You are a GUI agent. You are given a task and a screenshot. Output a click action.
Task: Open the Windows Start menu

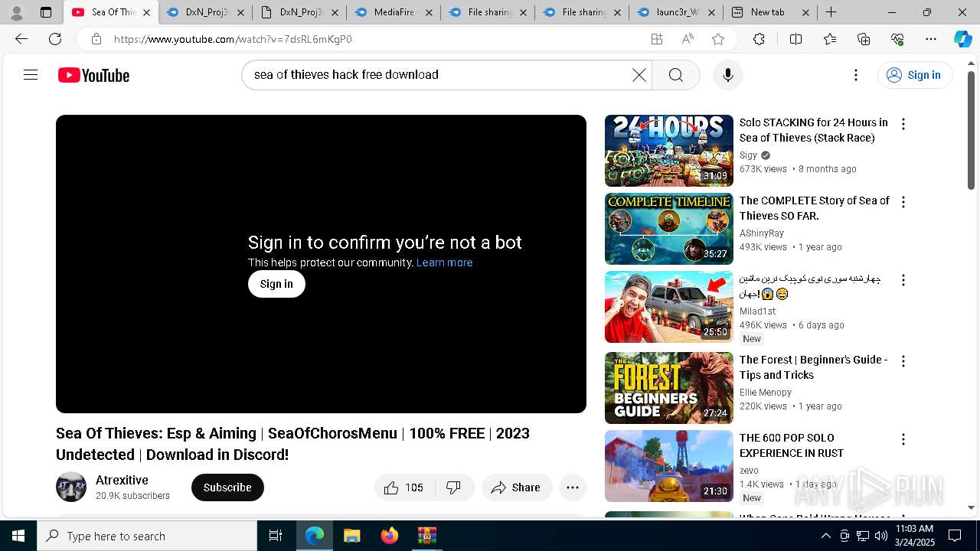[x=18, y=536]
